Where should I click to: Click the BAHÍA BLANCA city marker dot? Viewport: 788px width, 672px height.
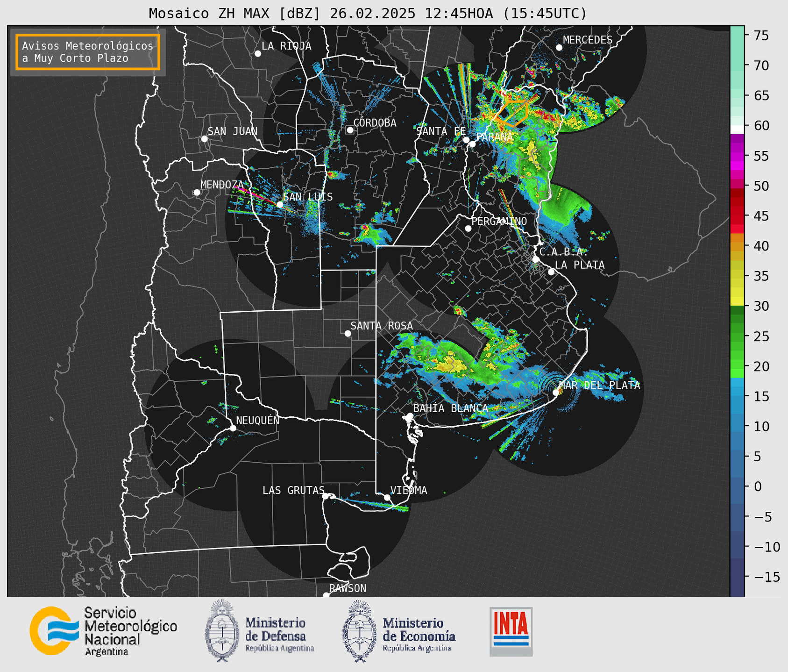pos(410,416)
